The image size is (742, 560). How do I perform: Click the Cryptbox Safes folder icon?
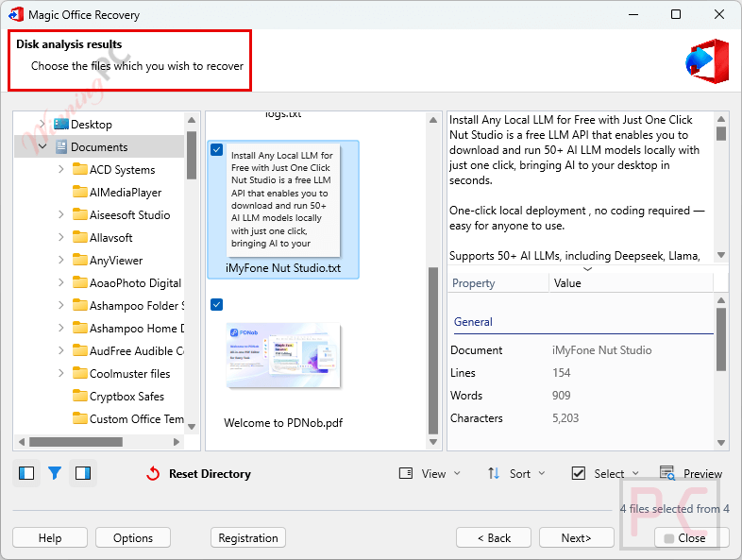click(80, 396)
